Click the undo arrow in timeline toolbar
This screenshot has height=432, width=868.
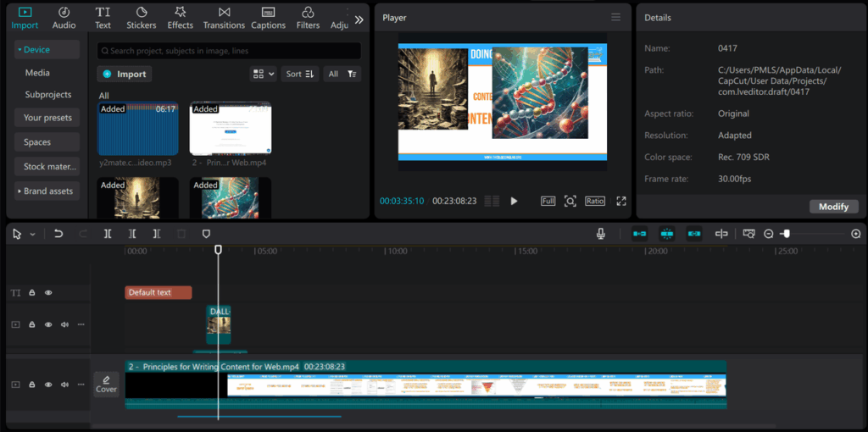58,234
